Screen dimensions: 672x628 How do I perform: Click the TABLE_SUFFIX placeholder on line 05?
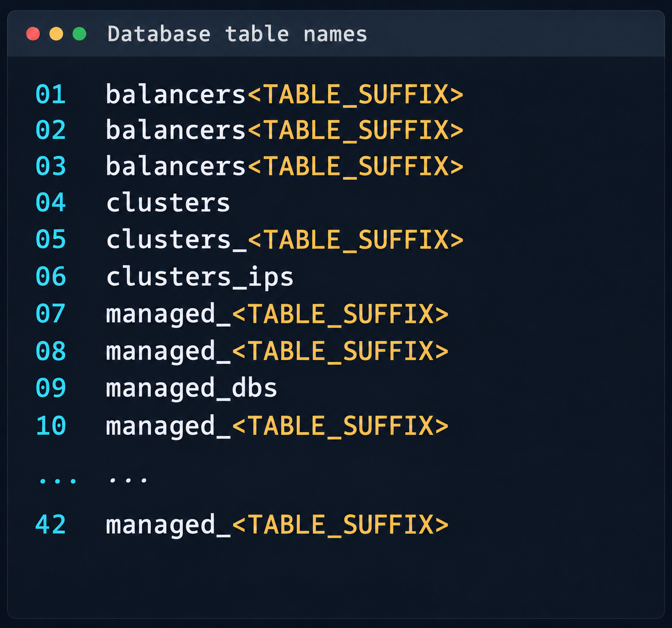click(355, 240)
